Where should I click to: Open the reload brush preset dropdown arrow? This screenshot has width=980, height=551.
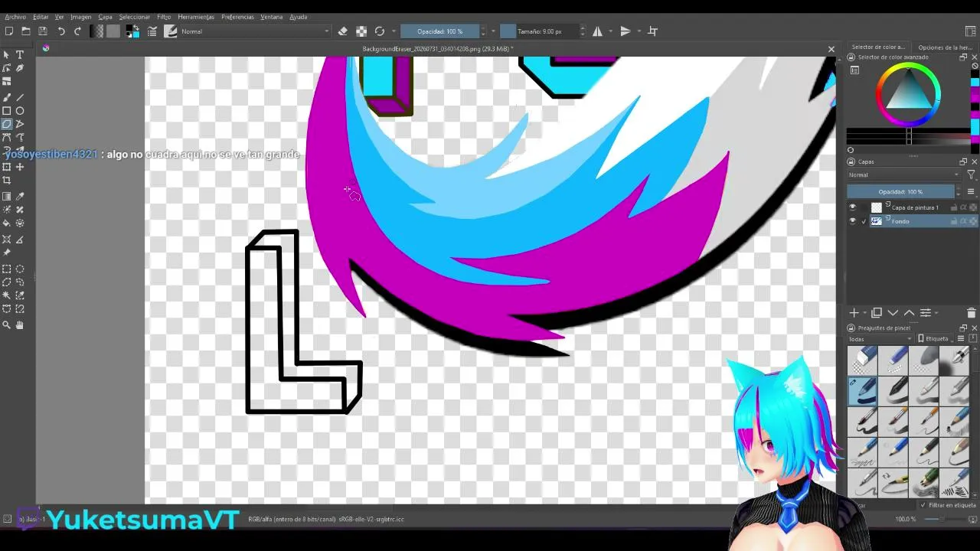point(394,31)
